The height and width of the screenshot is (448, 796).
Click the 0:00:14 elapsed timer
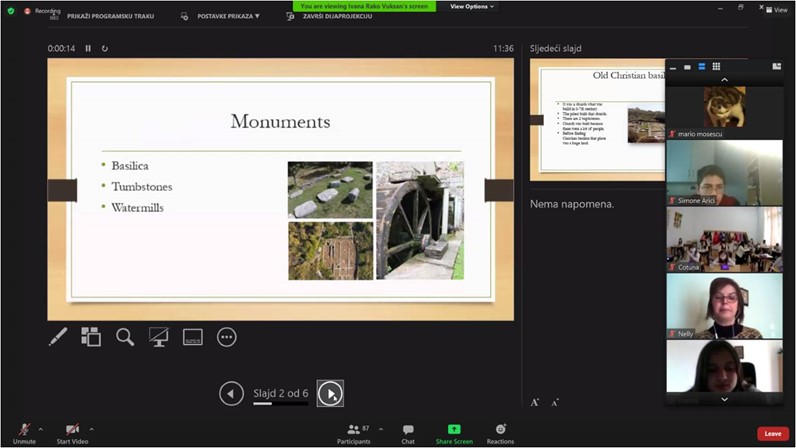tap(61, 48)
